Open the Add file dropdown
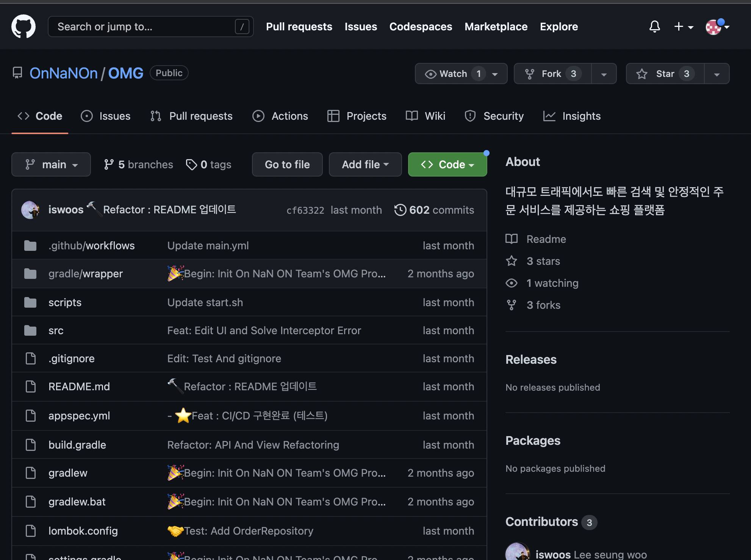 [x=365, y=164]
